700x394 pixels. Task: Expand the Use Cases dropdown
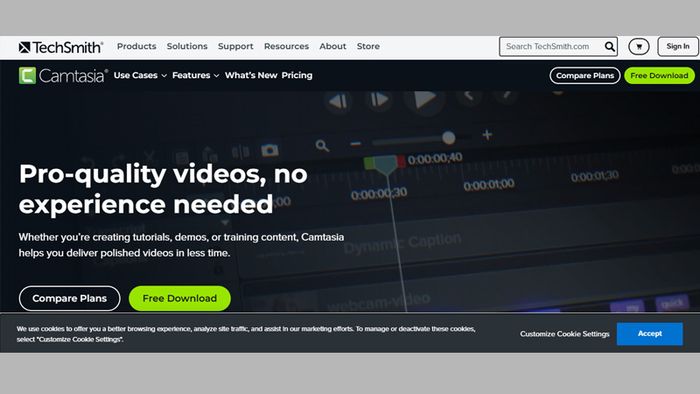(x=140, y=75)
